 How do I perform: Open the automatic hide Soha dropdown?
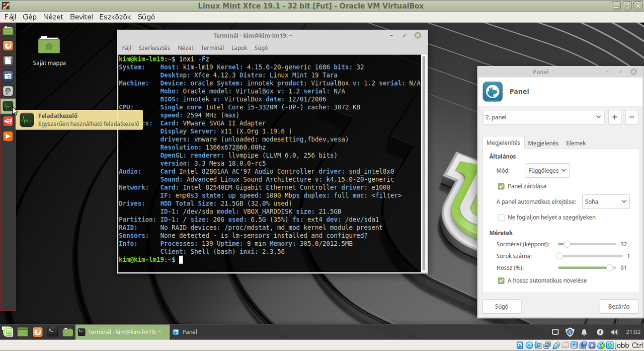click(x=606, y=201)
